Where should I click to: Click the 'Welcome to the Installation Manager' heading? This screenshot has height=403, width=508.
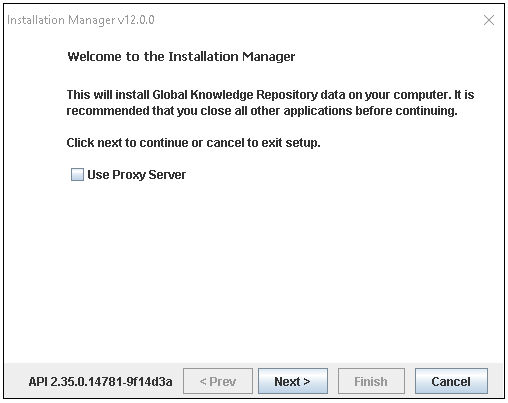(181, 56)
